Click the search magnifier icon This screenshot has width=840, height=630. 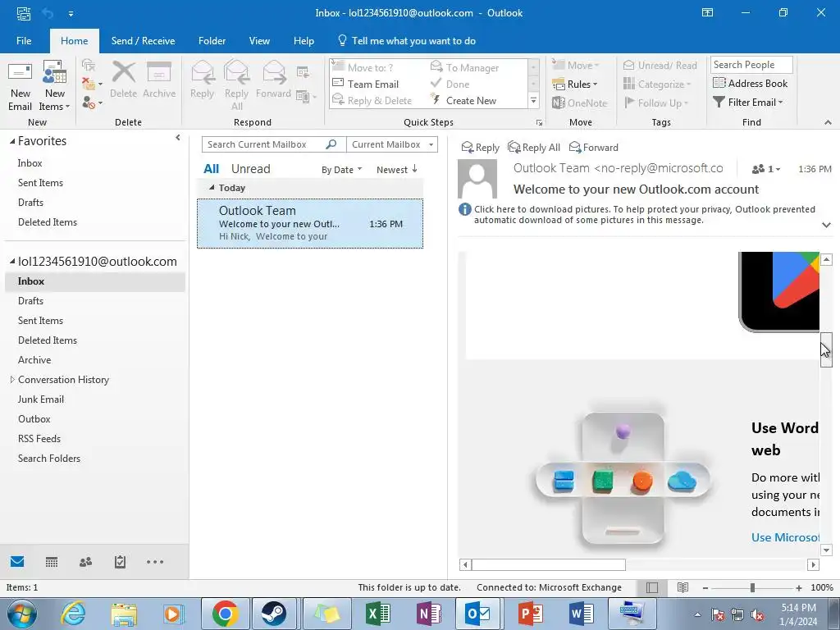point(331,144)
